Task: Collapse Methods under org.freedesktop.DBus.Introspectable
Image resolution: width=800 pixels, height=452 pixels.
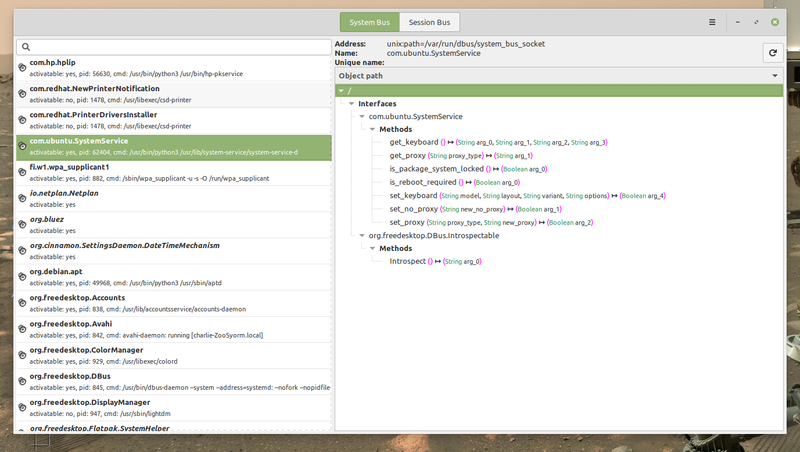Action: 372,248
